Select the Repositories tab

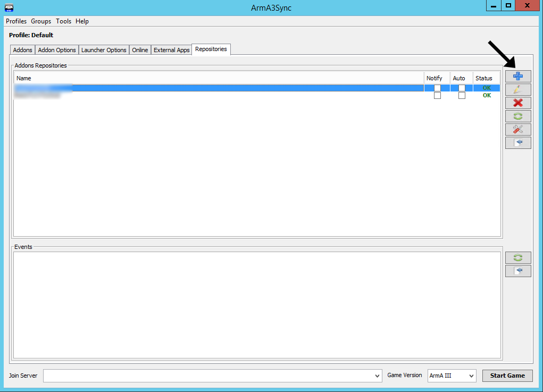pyautogui.click(x=211, y=49)
